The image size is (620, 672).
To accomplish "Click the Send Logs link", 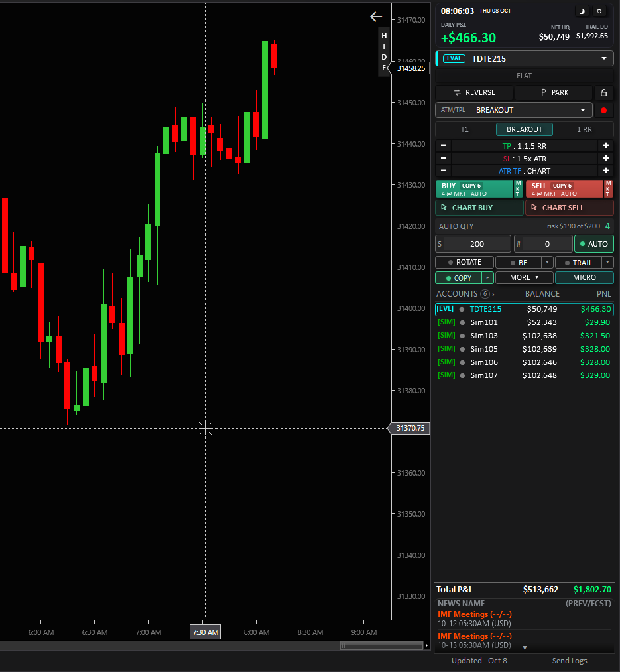I will click(x=570, y=661).
